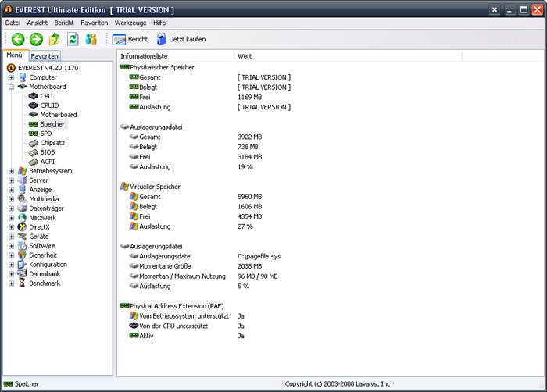Click Jetzt kaufen in toolbar
This screenshot has height=392, width=547.
181,39
